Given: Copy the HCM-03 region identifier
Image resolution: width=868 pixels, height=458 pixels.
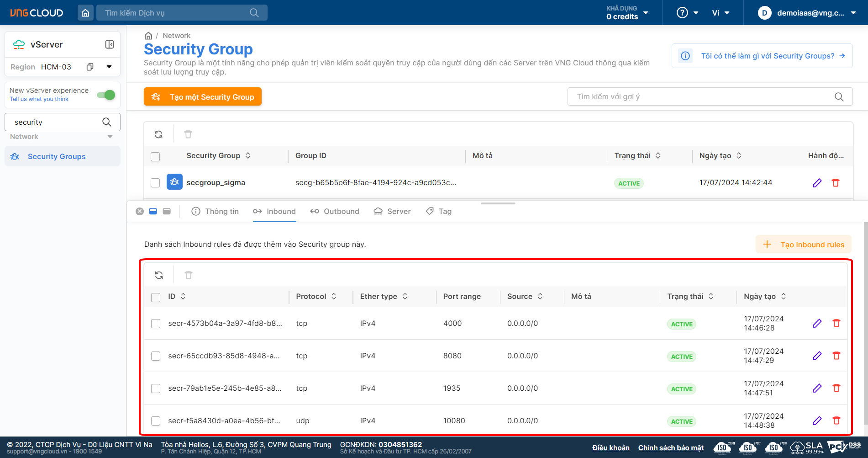Looking at the screenshot, I should pyautogui.click(x=90, y=67).
